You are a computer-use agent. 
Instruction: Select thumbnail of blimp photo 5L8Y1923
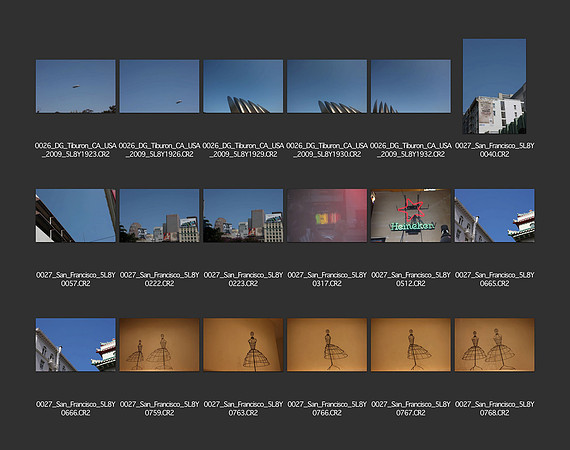(76, 87)
